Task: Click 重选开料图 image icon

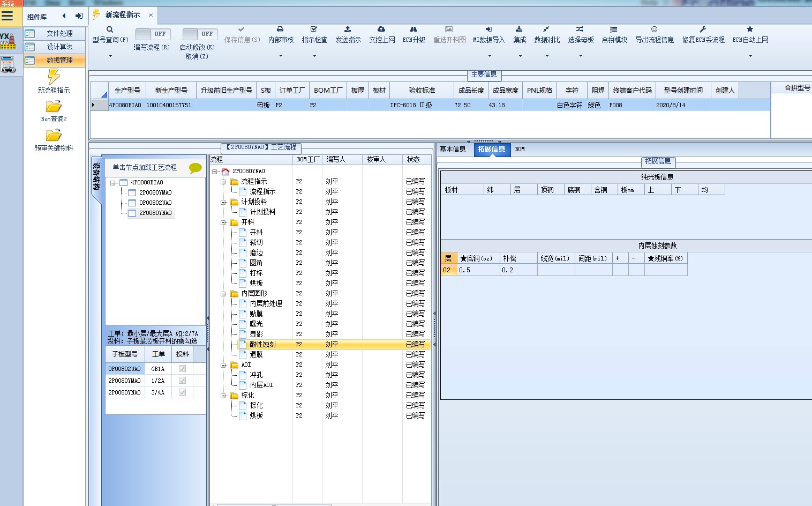Action: tap(449, 29)
